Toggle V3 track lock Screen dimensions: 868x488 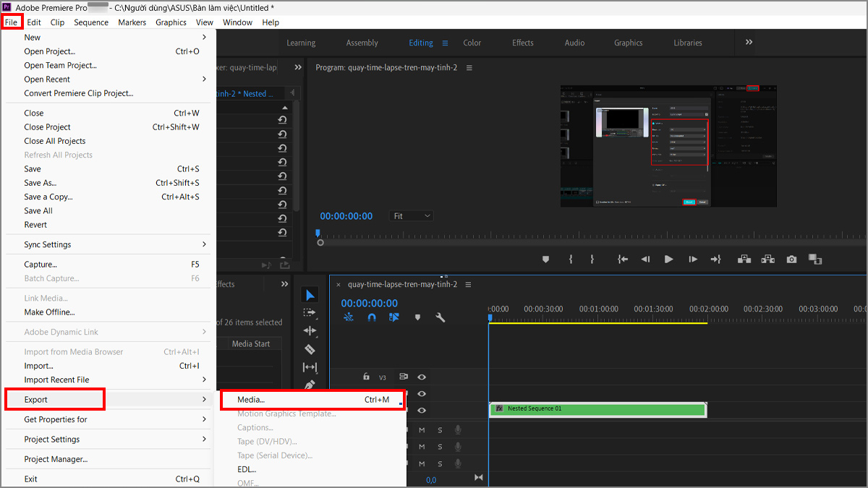[366, 377]
